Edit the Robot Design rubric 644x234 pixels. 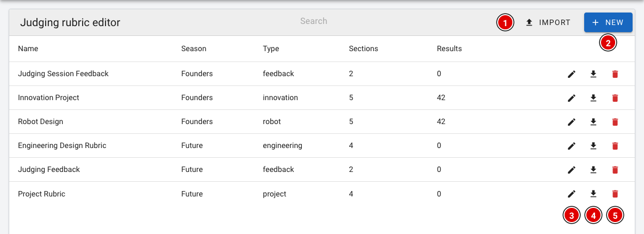[572, 122]
